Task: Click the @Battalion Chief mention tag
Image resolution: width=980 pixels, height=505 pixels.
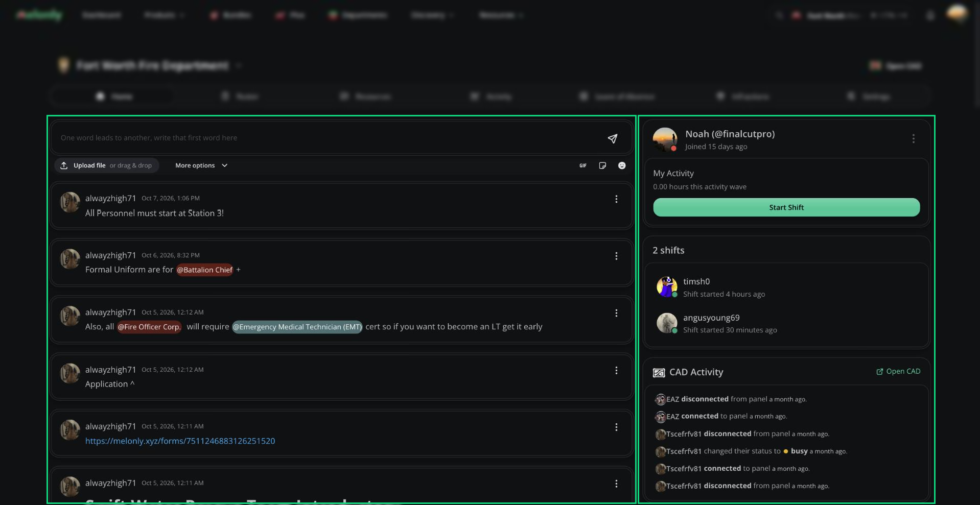Action: [x=205, y=270]
